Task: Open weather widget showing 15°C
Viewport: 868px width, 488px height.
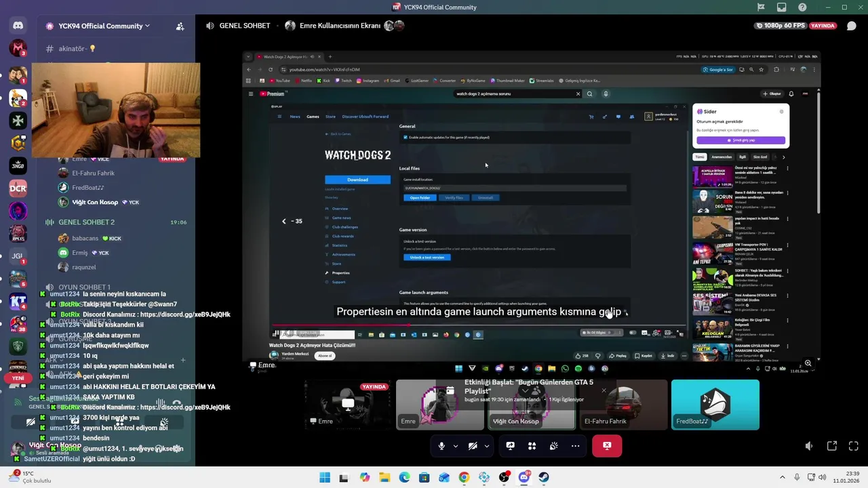Action: (31, 477)
